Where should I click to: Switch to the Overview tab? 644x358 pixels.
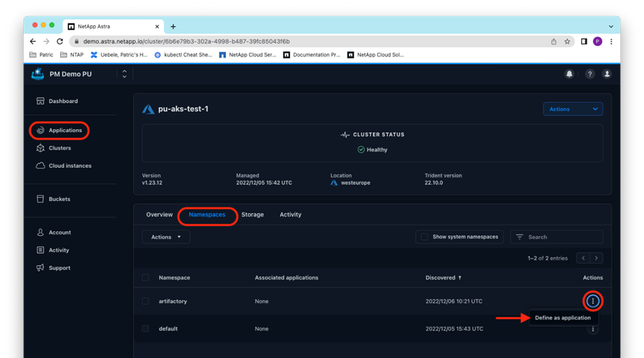160,215
